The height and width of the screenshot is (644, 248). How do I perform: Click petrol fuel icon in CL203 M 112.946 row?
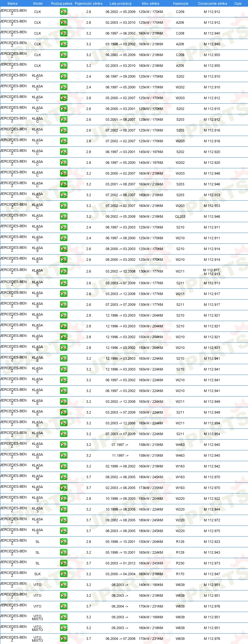64,216
